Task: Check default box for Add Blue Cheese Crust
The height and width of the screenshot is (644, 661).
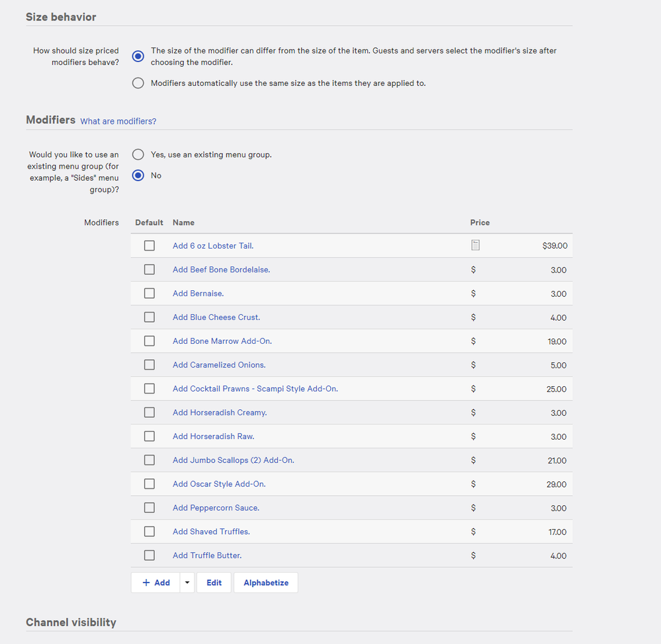Action: pyautogui.click(x=150, y=317)
